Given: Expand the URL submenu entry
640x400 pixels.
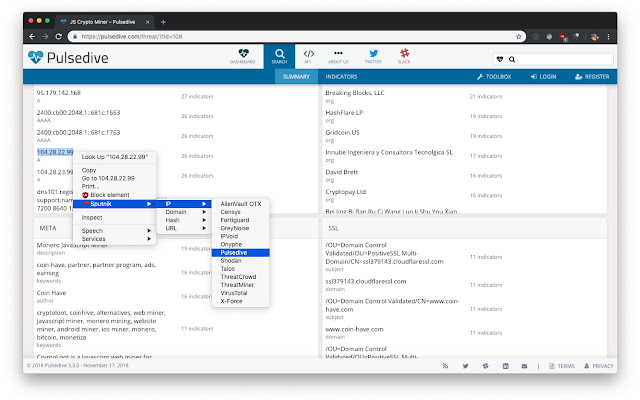Looking at the screenshot, I should [x=184, y=228].
